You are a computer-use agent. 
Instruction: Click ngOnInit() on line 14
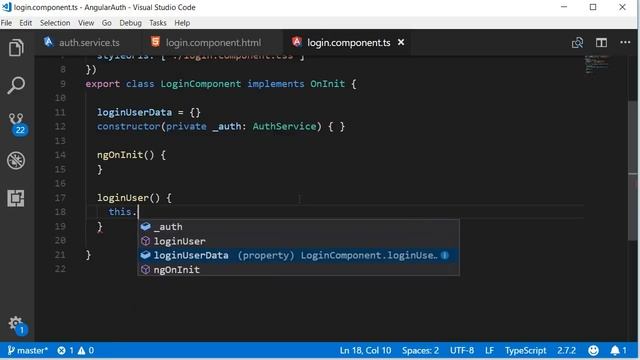point(125,155)
